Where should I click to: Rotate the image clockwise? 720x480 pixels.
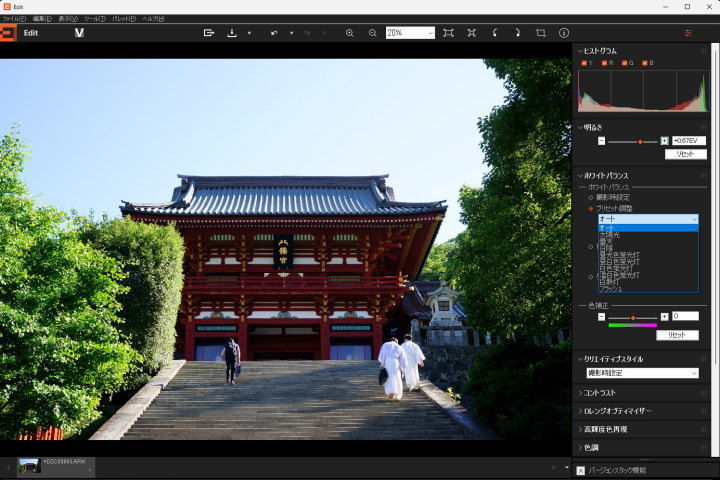pos(518,33)
